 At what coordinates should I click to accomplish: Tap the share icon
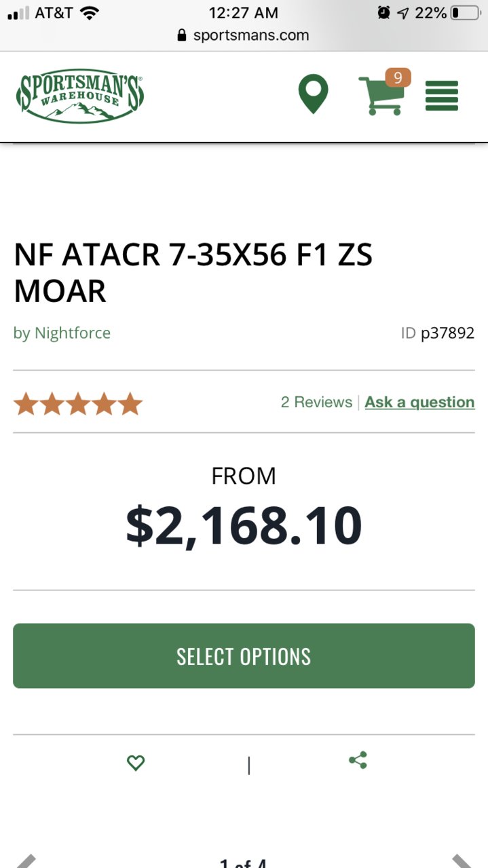(x=358, y=760)
